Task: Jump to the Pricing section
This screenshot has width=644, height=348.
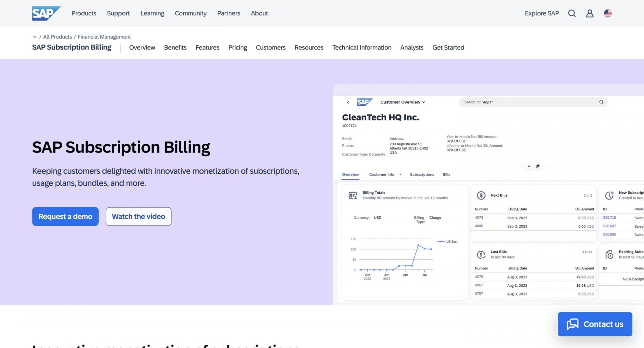Action: [x=238, y=47]
